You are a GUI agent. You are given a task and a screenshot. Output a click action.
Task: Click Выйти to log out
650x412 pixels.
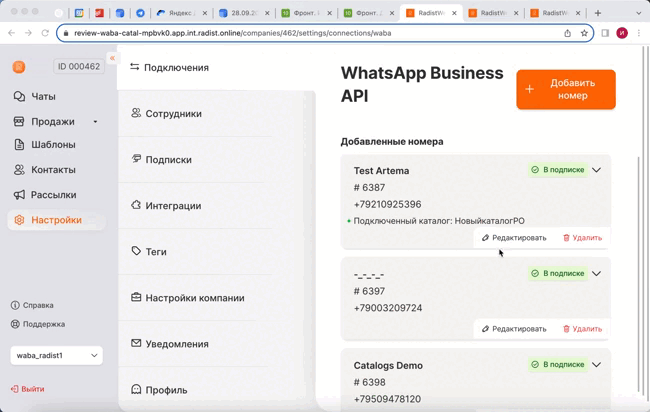point(28,389)
